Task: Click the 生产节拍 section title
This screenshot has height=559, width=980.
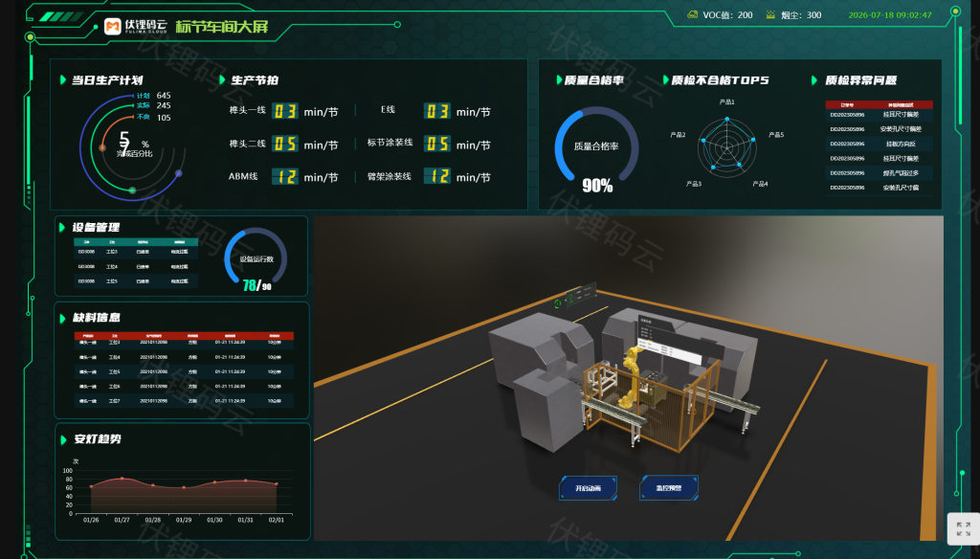Action: click(x=255, y=80)
